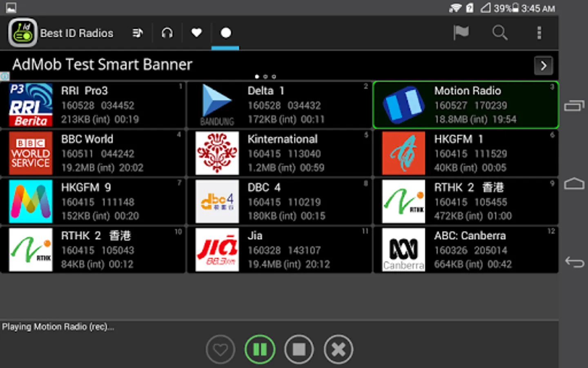Viewport: 588px width, 368px height.
Task: Select DBC 4 recording title
Action: coord(264,187)
